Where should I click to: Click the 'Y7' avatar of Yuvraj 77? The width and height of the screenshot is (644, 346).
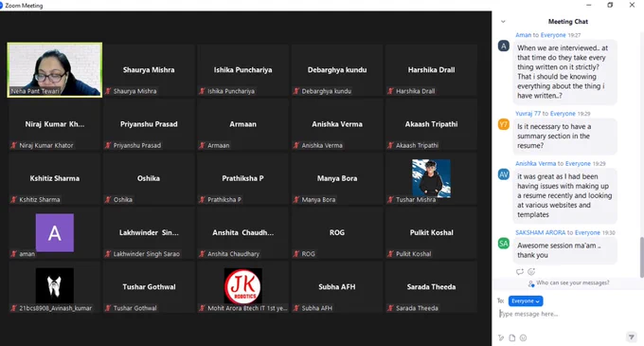click(504, 124)
